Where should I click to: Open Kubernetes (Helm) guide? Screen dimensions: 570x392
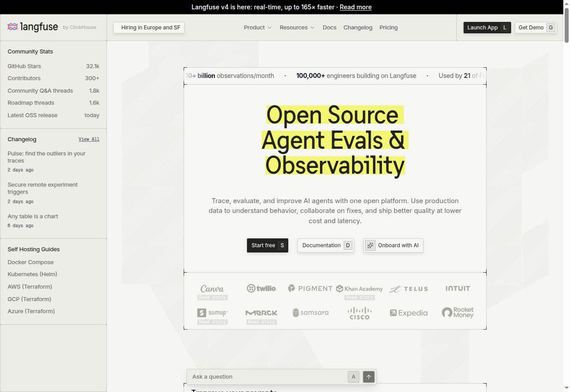click(x=33, y=274)
